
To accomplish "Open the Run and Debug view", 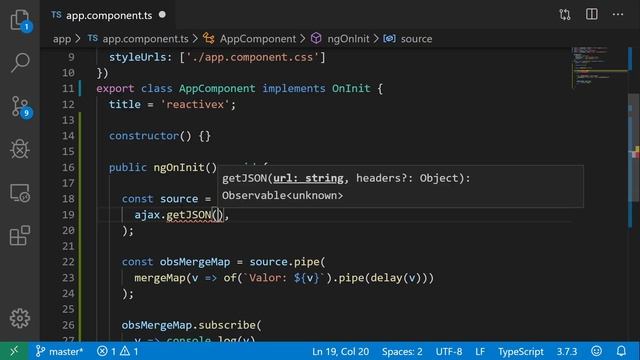I will [x=20, y=149].
